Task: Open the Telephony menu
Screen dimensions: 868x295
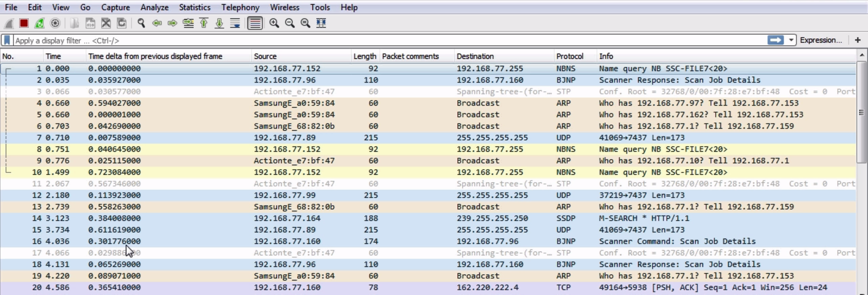Action: coord(240,7)
